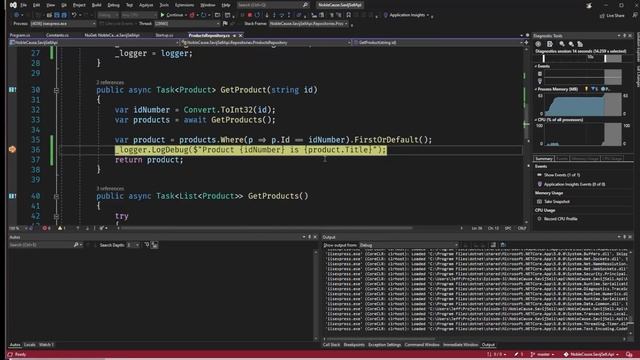The image size is (640, 360).
Task: Click the warning triangle icon below the editor
Action: pos(60,228)
